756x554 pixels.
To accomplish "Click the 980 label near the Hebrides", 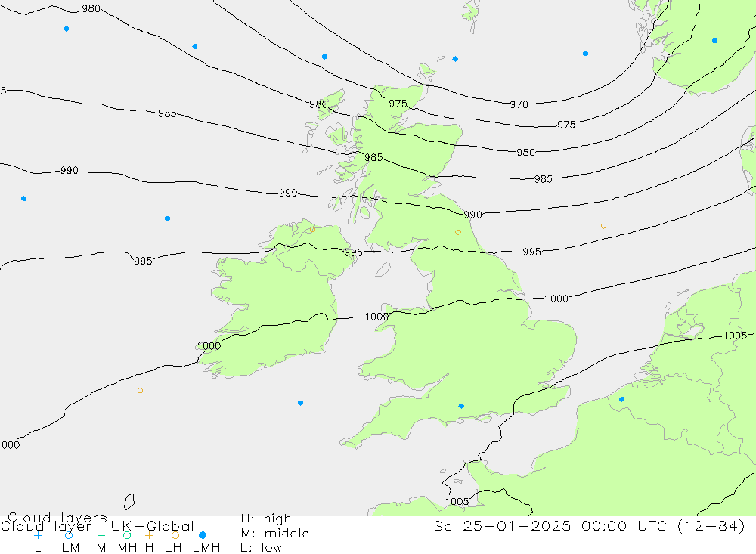I will click(318, 104).
